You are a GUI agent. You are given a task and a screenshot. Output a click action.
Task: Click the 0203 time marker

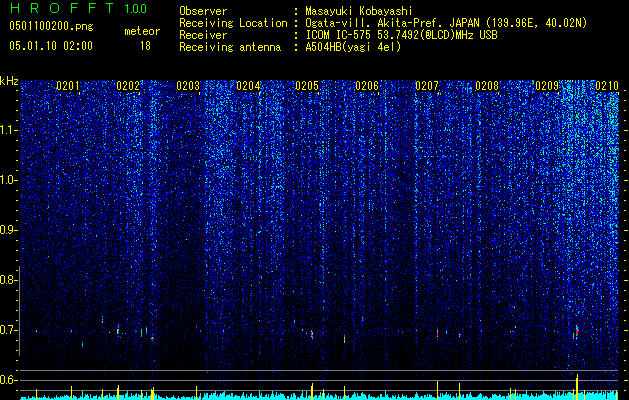click(x=188, y=85)
